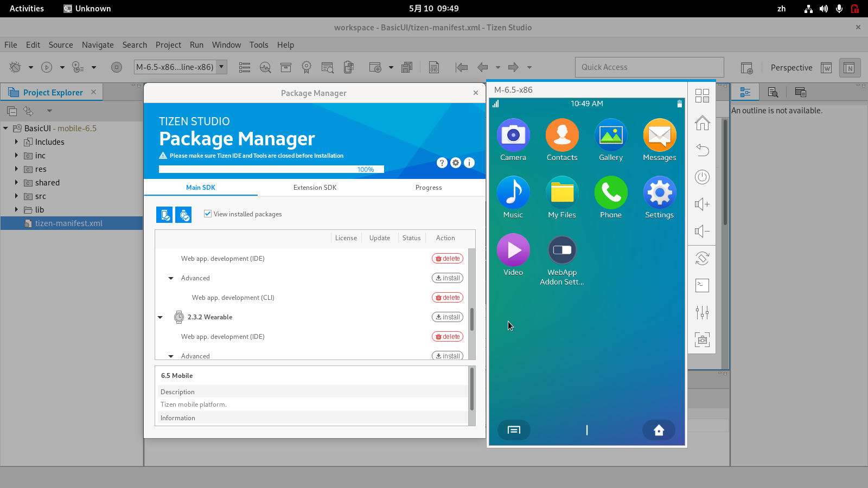
Task: Toggle the wearable platform filter button
Action: pyautogui.click(x=183, y=215)
